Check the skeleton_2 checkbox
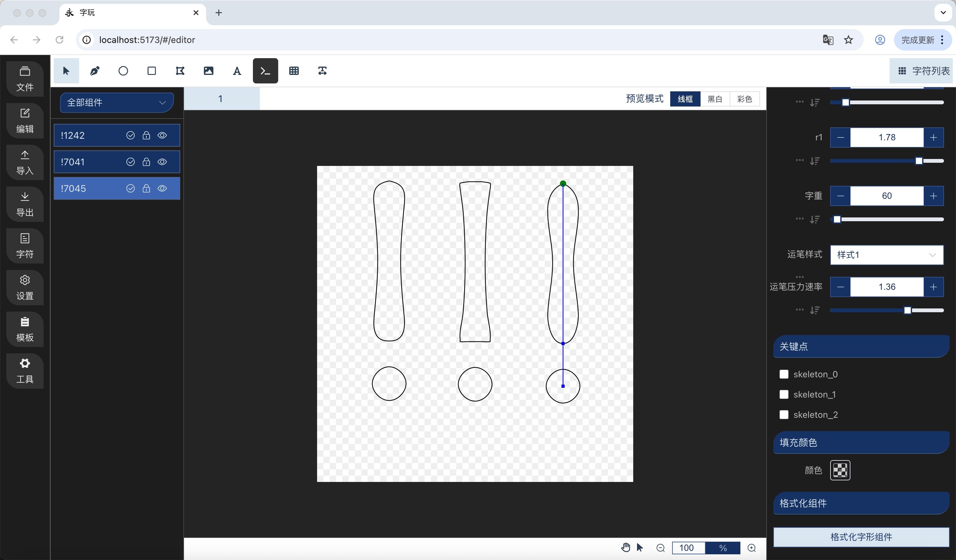This screenshot has width=956, height=560. pyautogui.click(x=784, y=414)
